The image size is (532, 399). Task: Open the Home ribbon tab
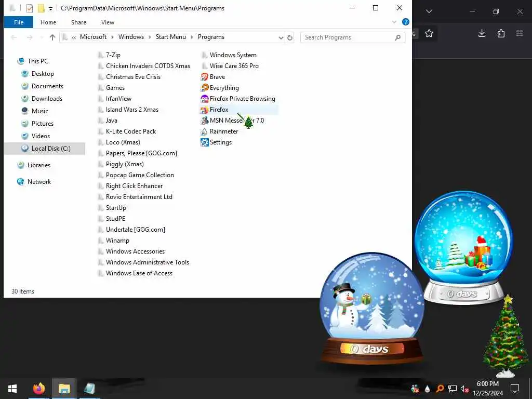click(x=48, y=22)
